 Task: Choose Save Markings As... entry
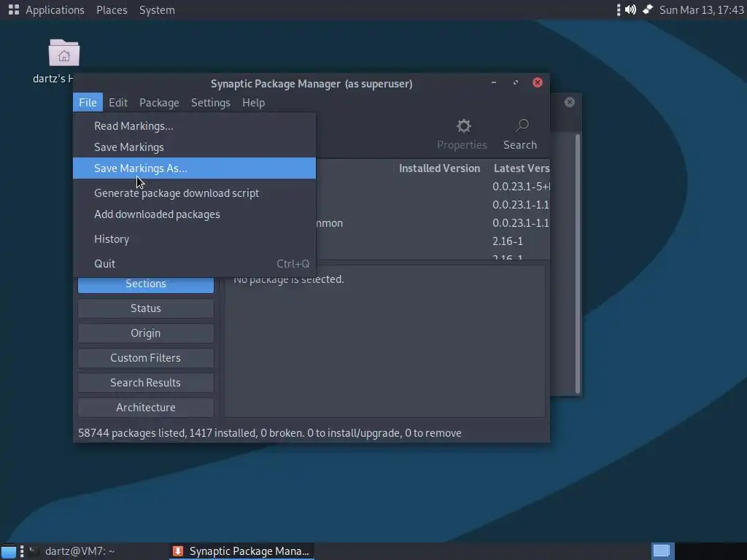194,168
